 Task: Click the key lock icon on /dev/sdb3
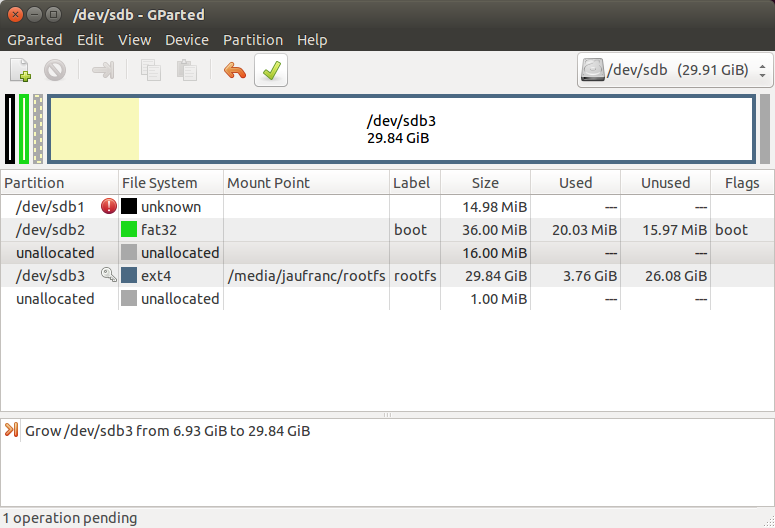pos(109,275)
